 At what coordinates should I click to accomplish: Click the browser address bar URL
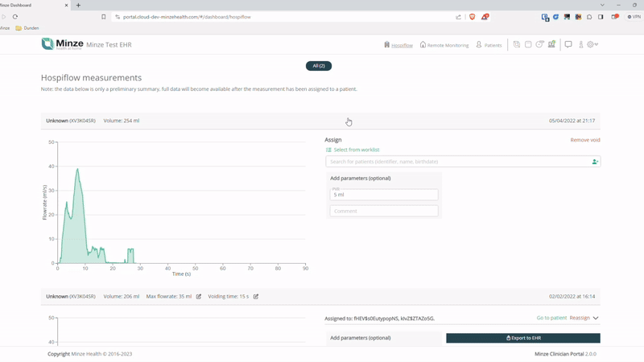[187, 17]
